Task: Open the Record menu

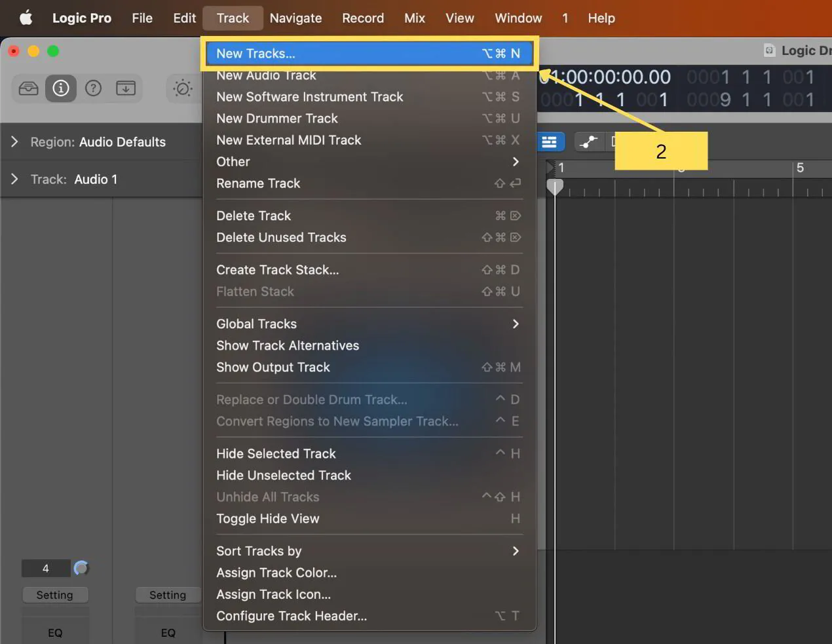Action: pos(363,18)
